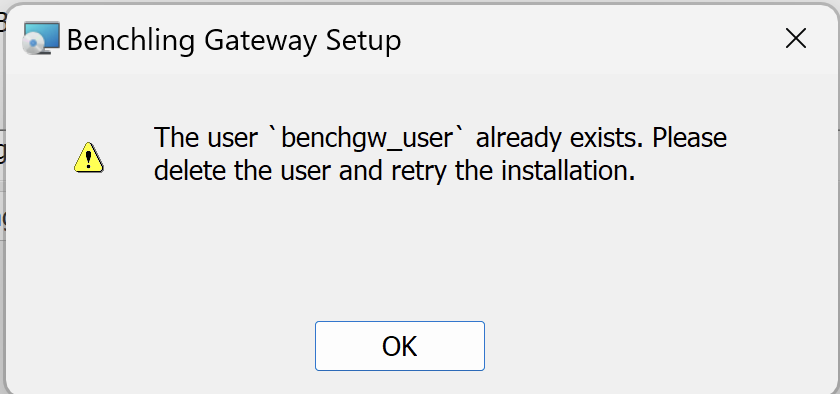Click "delete the user" text in second line
Screen dimensions: 840x394
click(242, 172)
